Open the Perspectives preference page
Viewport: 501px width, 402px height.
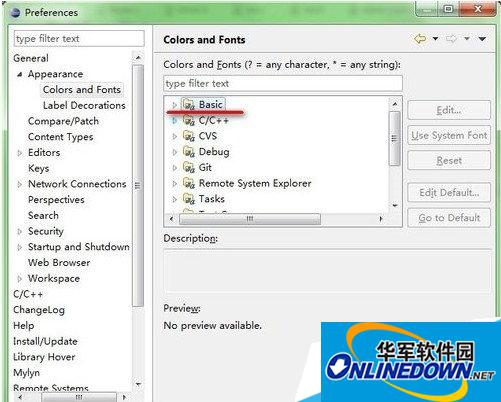coord(56,200)
